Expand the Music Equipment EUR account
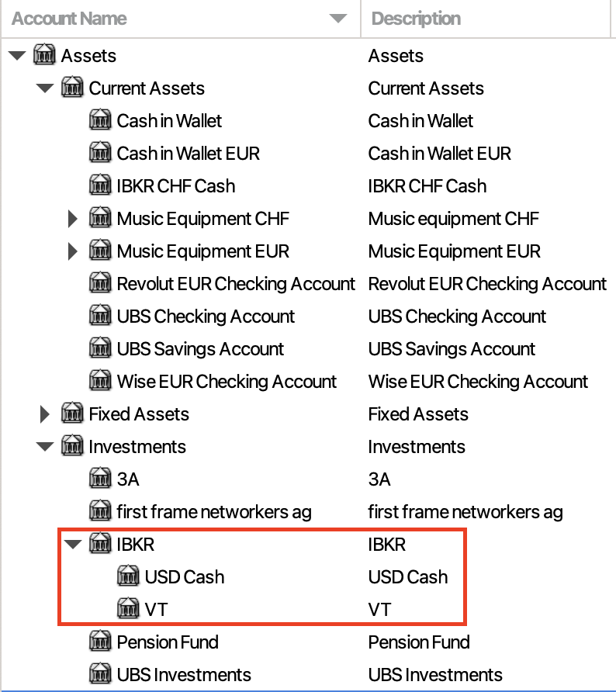Image resolution: width=616 pixels, height=692 pixels. click(x=73, y=251)
